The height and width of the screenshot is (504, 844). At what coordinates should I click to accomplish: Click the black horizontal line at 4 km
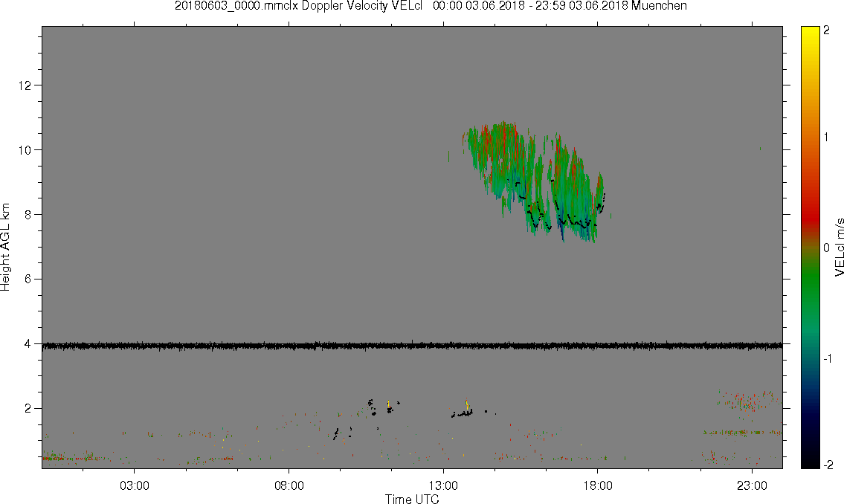click(x=412, y=346)
